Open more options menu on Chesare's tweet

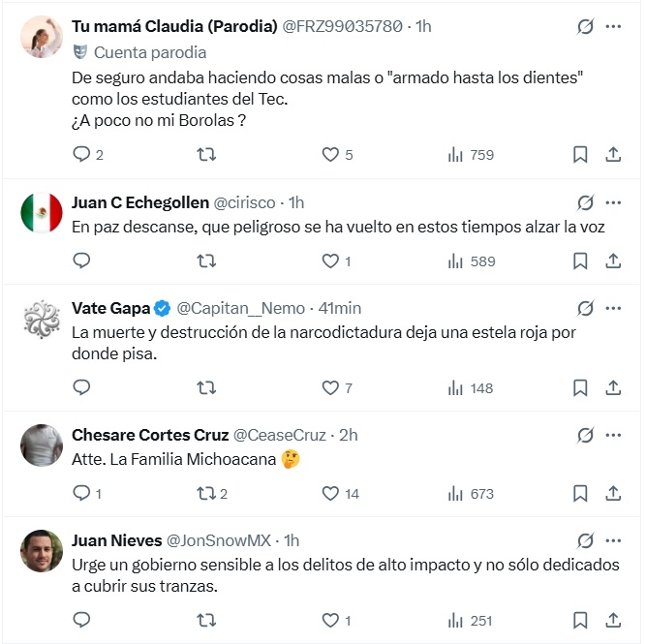pyautogui.click(x=613, y=435)
